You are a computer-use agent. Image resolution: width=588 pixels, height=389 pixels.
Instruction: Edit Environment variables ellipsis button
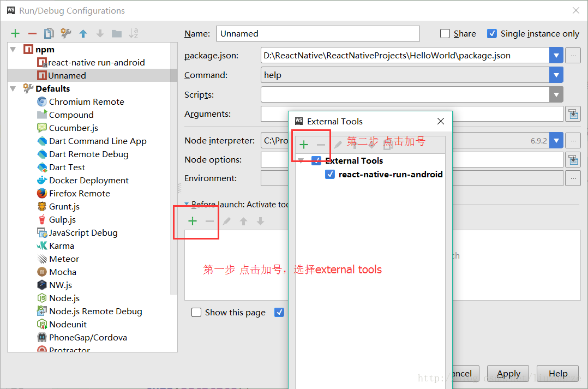573,178
